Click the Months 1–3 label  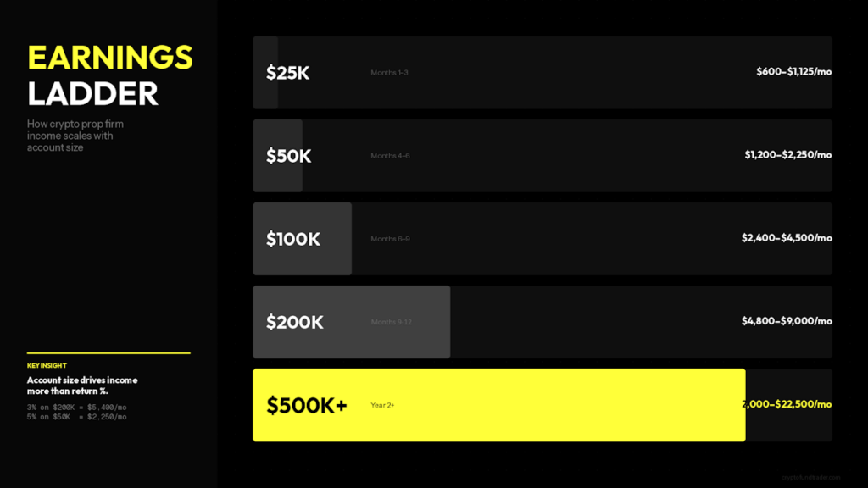point(389,73)
